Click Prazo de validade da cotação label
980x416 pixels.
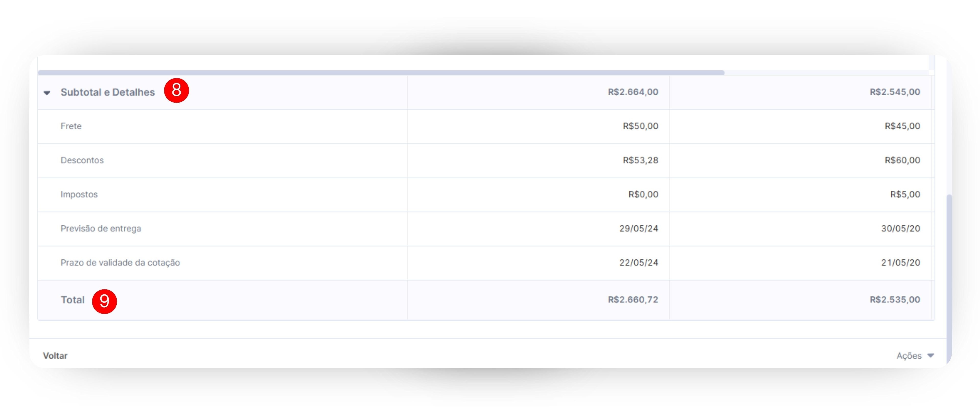coord(120,263)
